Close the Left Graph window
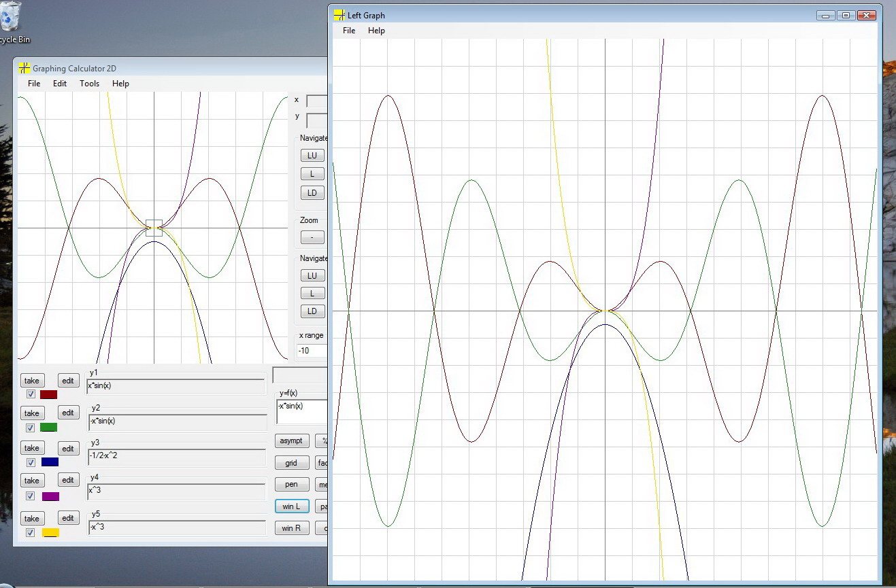 866,15
